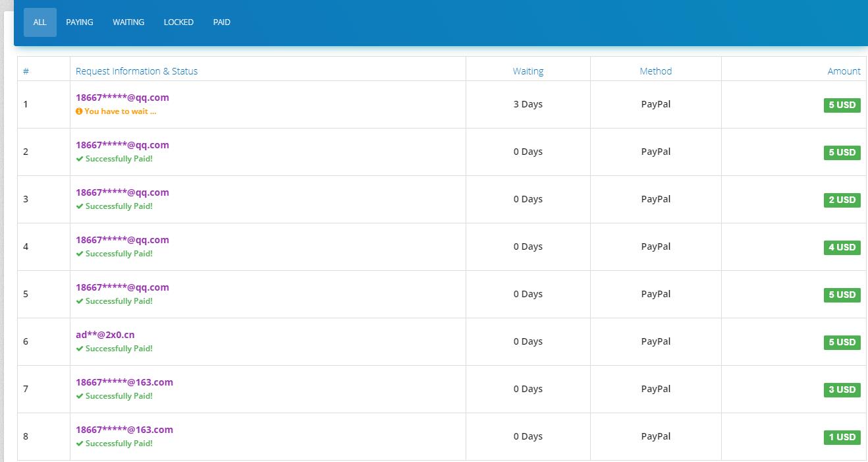Click the Request Information & Status column header
This screenshot has height=462, width=868.
click(x=136, y=71)
